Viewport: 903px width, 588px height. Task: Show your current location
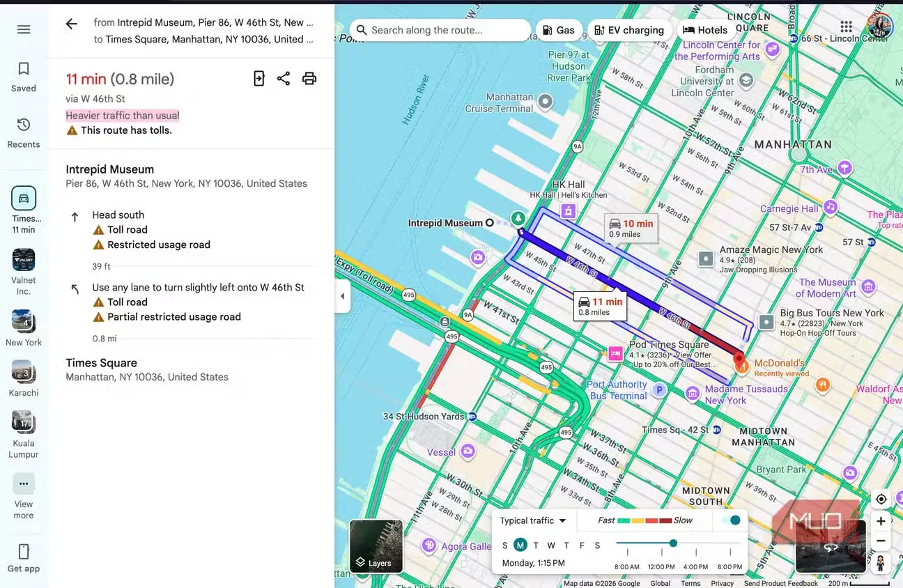(881, 499)
